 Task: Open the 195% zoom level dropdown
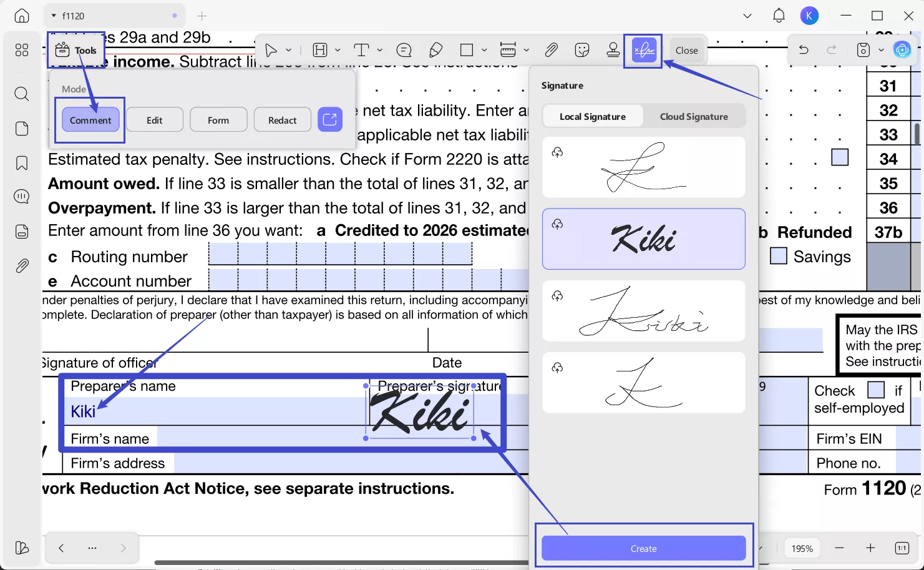pos(802,548)
